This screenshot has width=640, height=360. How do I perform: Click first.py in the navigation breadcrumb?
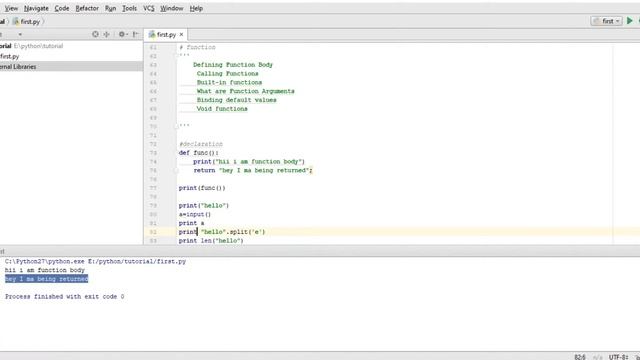point(27,22)
